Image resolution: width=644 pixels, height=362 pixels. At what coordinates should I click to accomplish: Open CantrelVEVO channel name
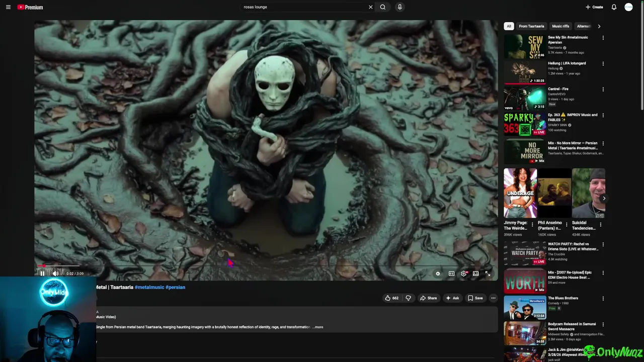[557, 94]
